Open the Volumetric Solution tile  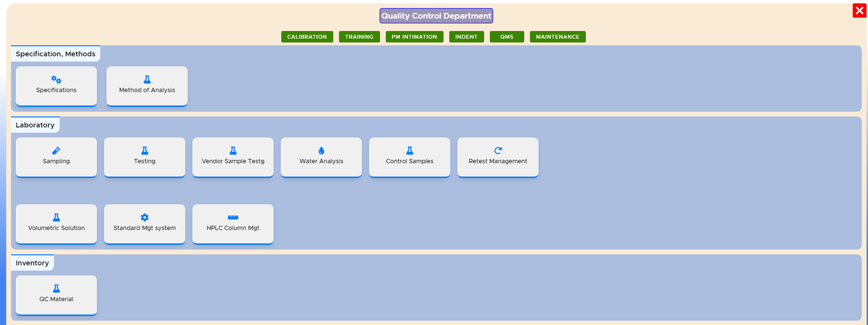56,224
